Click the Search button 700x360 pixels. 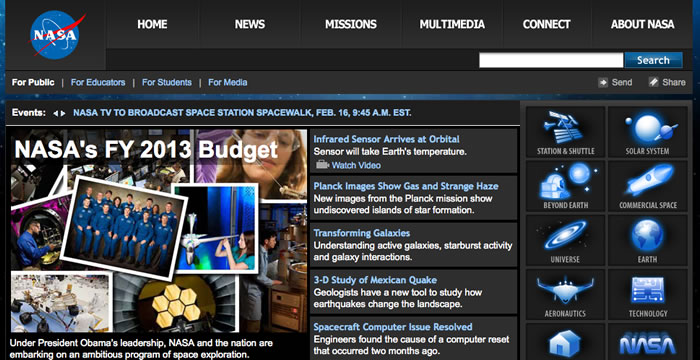653,60
